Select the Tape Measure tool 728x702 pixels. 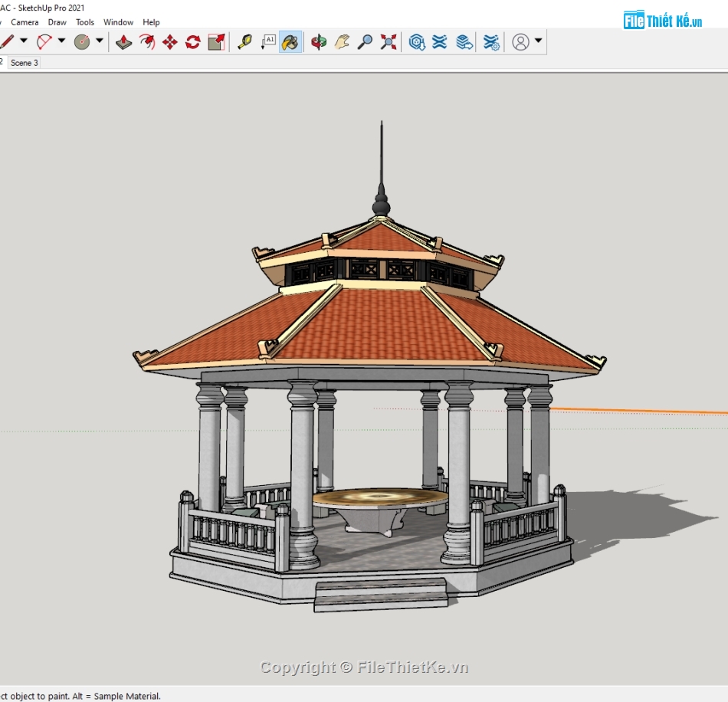[244, 42]
